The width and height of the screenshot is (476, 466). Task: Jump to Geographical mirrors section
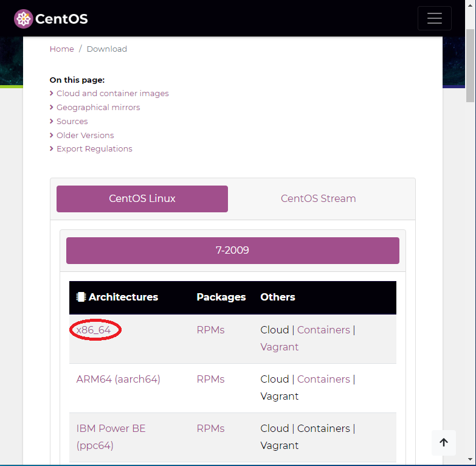tap(98, 107)
